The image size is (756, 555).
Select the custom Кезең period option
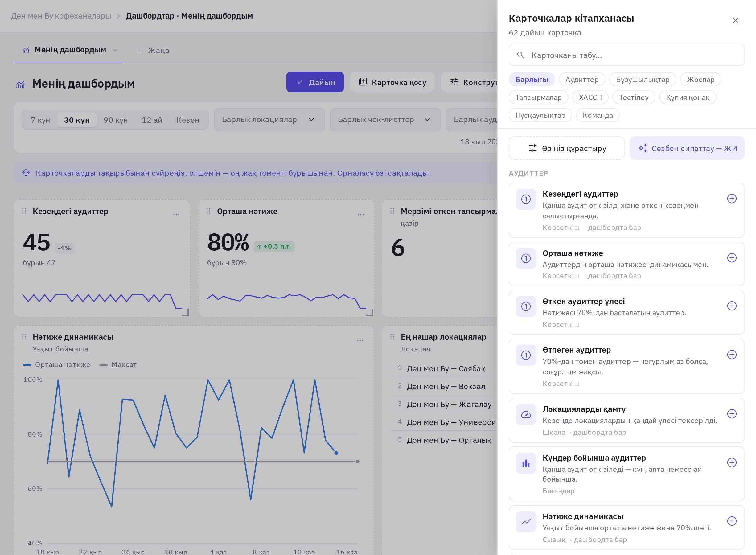(x=188, y=120)
